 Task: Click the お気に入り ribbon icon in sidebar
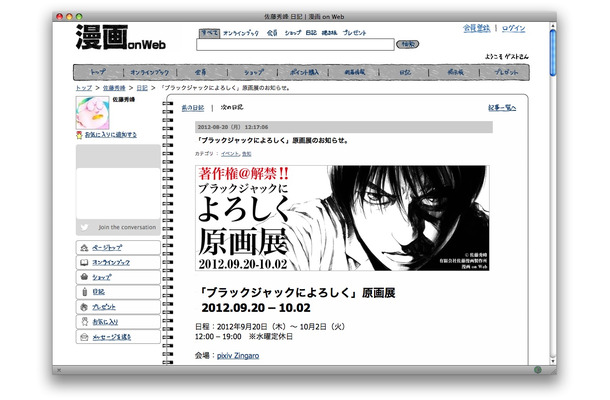click(x=84, y=322)
